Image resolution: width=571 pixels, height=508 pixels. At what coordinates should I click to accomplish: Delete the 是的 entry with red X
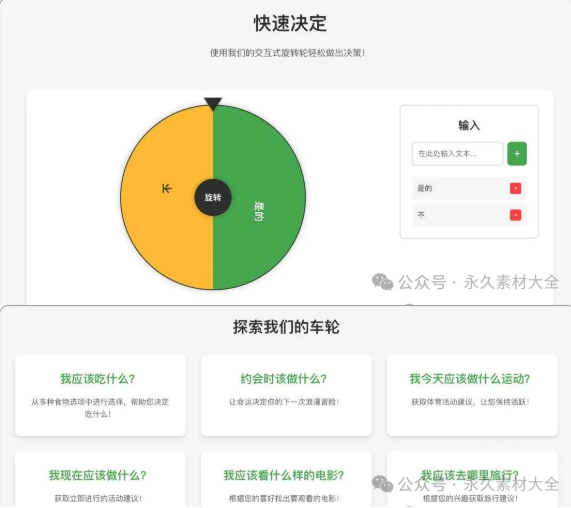click(x=515, y=188)
